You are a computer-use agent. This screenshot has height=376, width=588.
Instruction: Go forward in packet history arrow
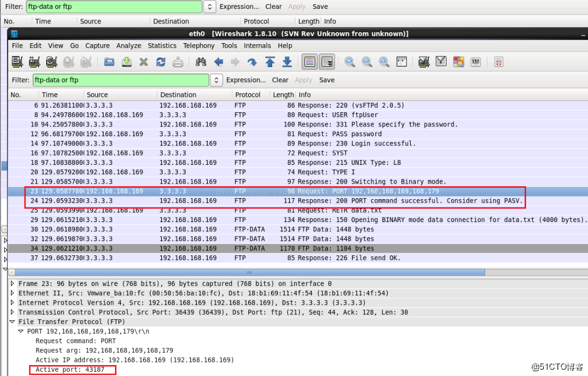(x=235, y=62)
